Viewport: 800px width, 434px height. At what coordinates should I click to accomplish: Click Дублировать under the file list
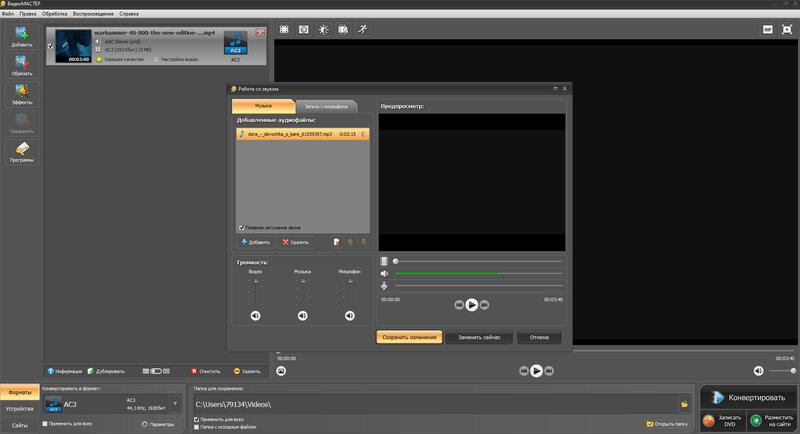click(x=106, y=371)
